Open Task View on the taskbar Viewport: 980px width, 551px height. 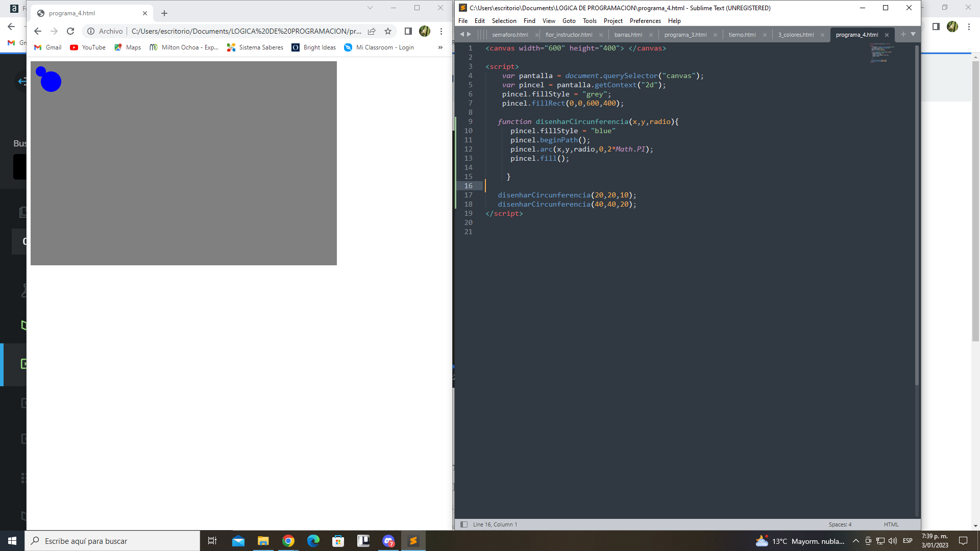tap(212, 541)
